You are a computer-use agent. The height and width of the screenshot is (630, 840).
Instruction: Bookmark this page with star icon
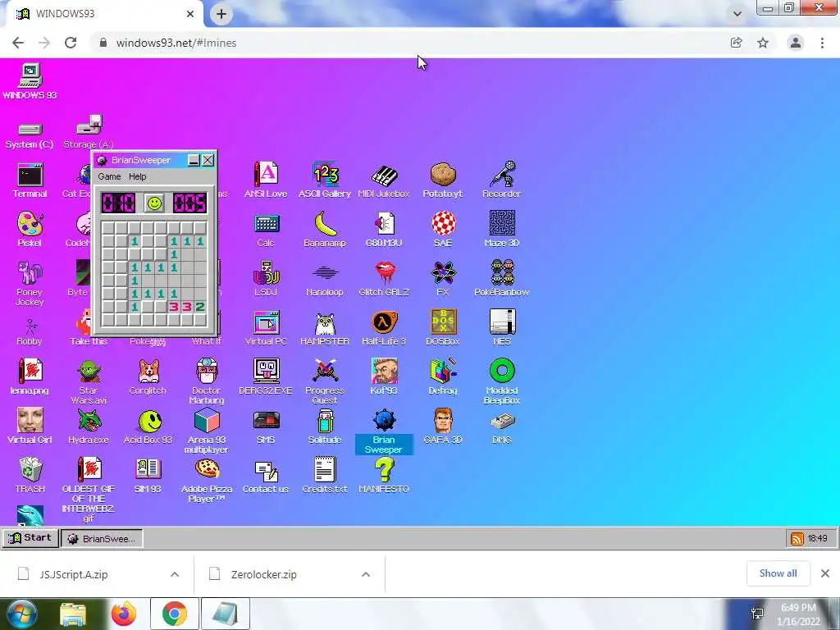click(x=763, y=43)
